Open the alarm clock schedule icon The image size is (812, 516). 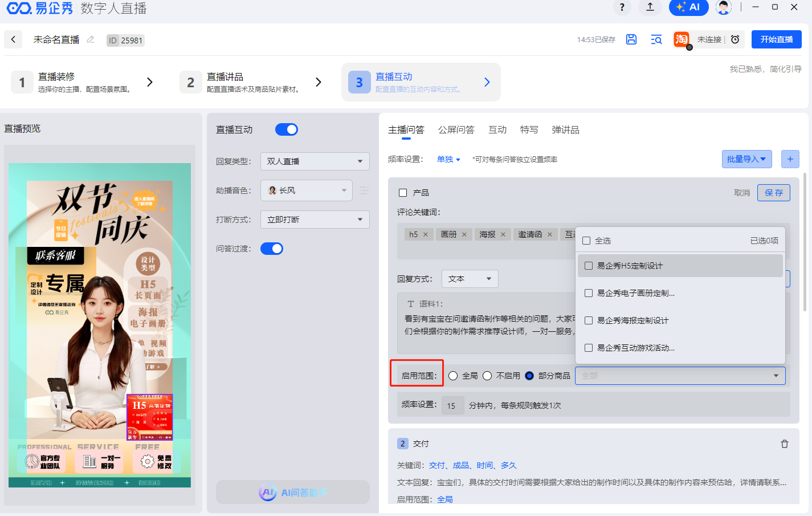[x=735, y=39]
